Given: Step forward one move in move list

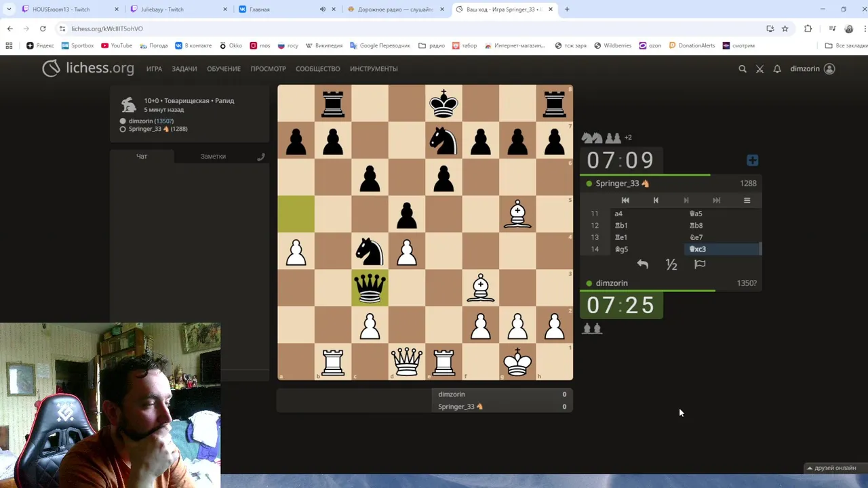Looking at the screenshot, I should pyautogui.click(x=686, y=200).
